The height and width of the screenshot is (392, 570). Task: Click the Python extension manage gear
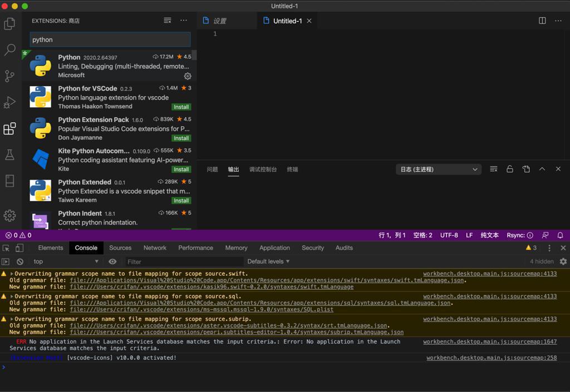click(x=188, y=76)
